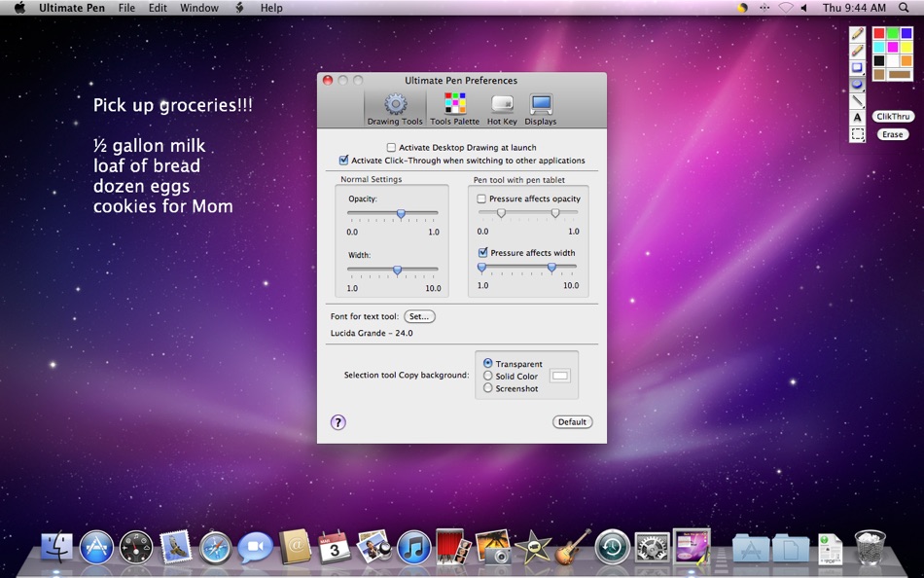Disable Pressure affects width checkbox
The image size is (924, 578).
[x=482, y=252]
